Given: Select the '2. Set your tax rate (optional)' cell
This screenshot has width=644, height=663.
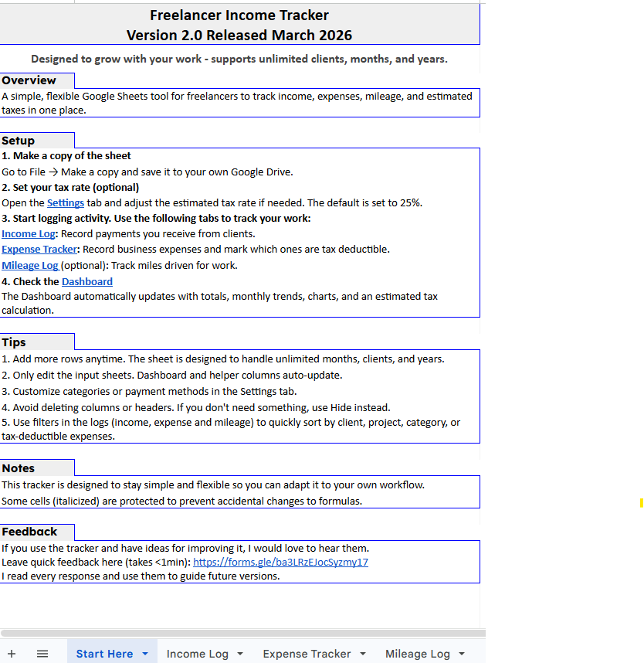Looking at the screenshot, I should pos(239,187).
